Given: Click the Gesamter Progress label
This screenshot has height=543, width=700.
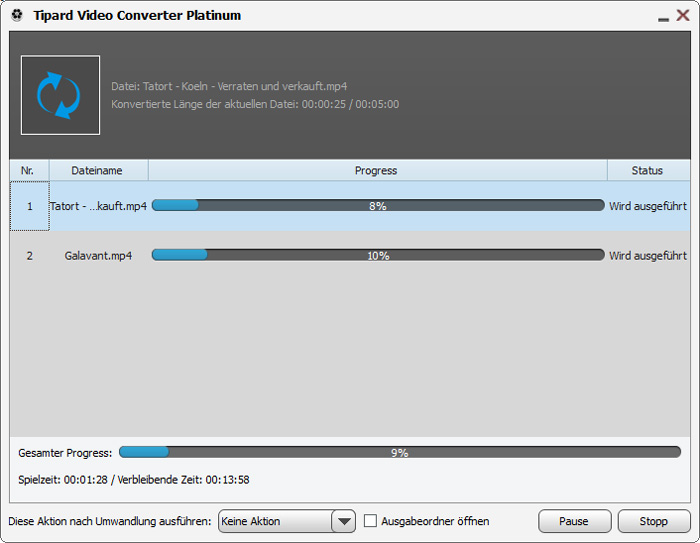Looking at the screenshot, I should pos(65,453).
